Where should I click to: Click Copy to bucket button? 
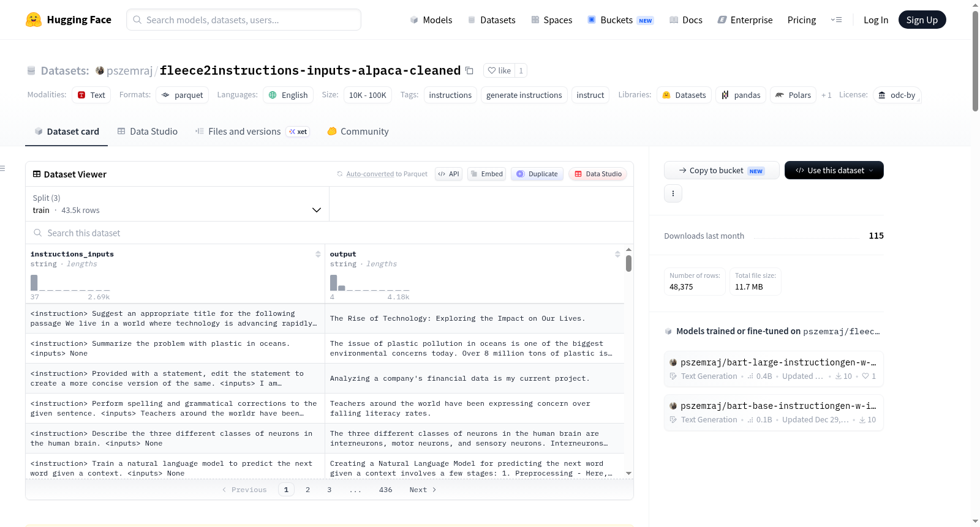(722, 170)
